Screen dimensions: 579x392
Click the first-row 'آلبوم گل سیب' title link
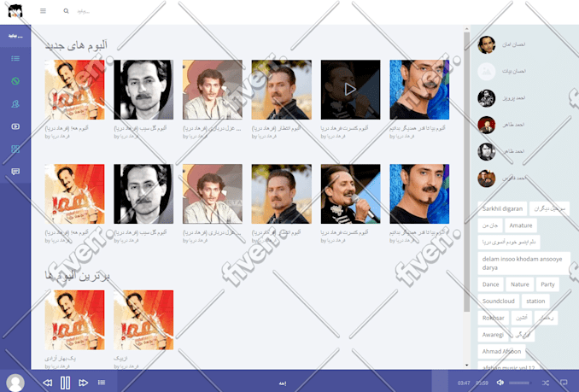pos(140,128)
